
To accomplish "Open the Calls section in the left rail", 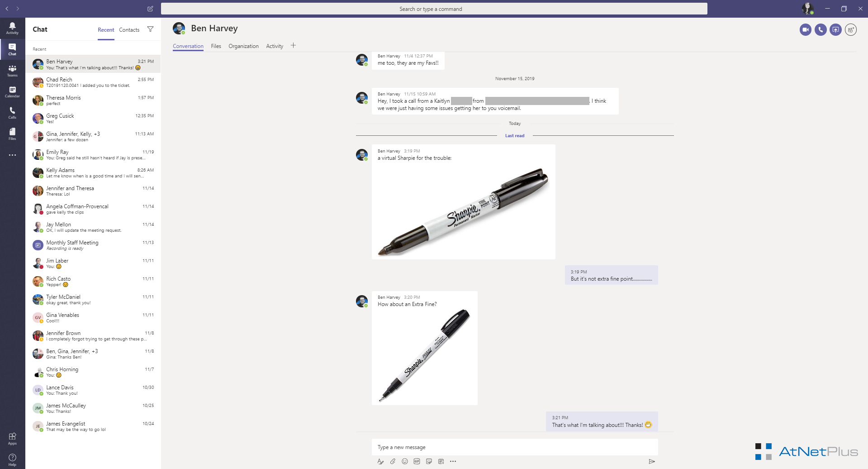I will click(x=12, y=113).
